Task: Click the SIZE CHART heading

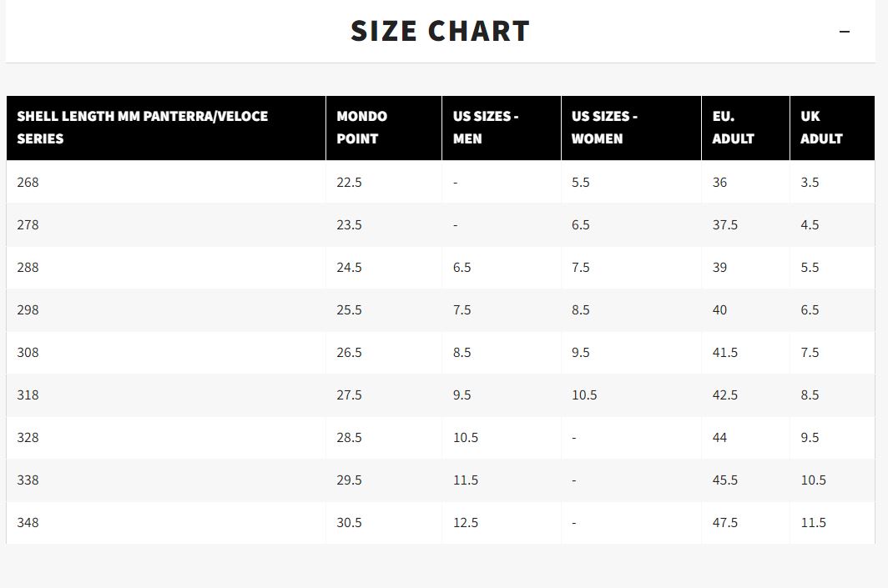Action: 440,31
